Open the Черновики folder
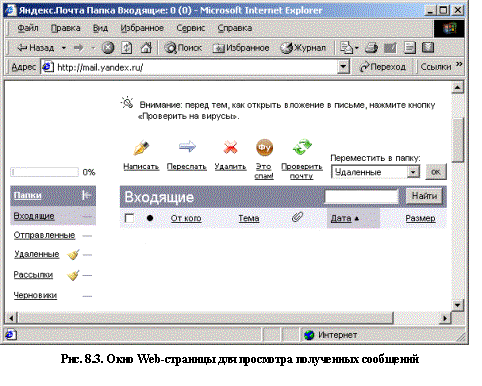Screen dimensions: 482x386 coord(35,295)
